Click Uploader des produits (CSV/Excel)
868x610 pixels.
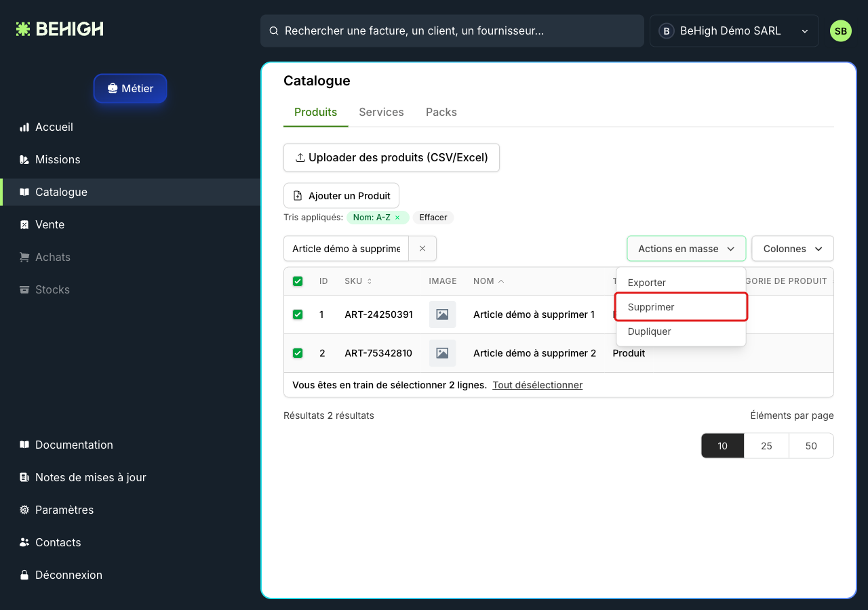pyautogui.click(x=391, y=158)
